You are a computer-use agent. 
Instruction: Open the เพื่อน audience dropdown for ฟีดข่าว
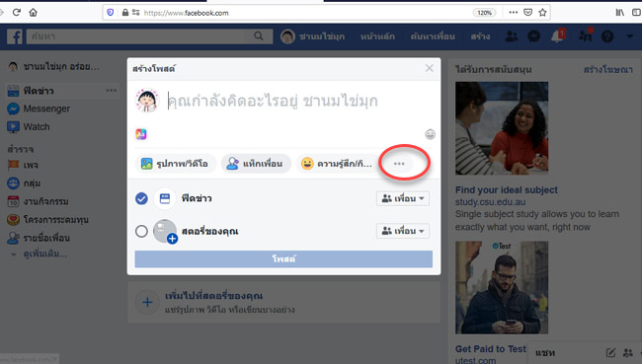(x=403, y=198)
